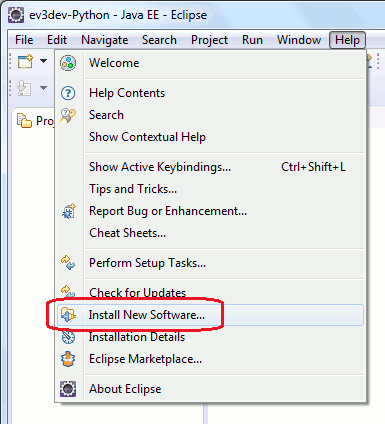Click the Perform Setup Tasks arrows icon

68,263
